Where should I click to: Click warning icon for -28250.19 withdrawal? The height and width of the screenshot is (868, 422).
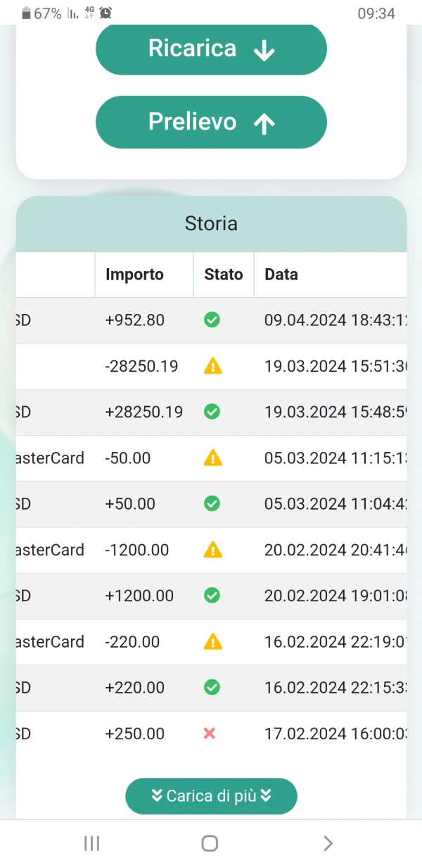click(212, 366)
